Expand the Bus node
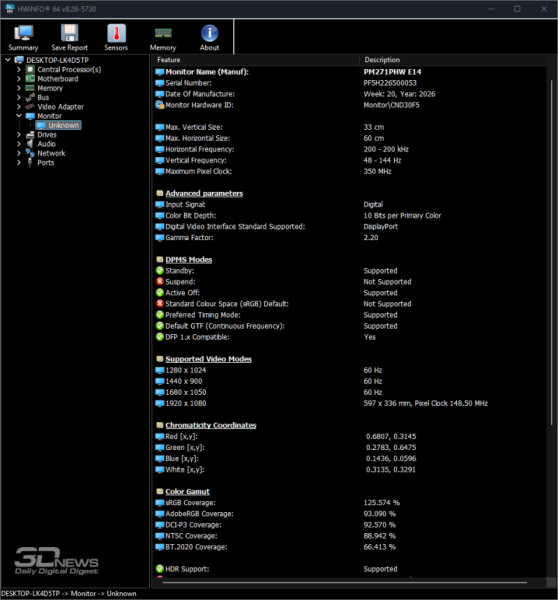Image resolution: width=558 pixels, height=600 pixels. [x=19, y=97]
